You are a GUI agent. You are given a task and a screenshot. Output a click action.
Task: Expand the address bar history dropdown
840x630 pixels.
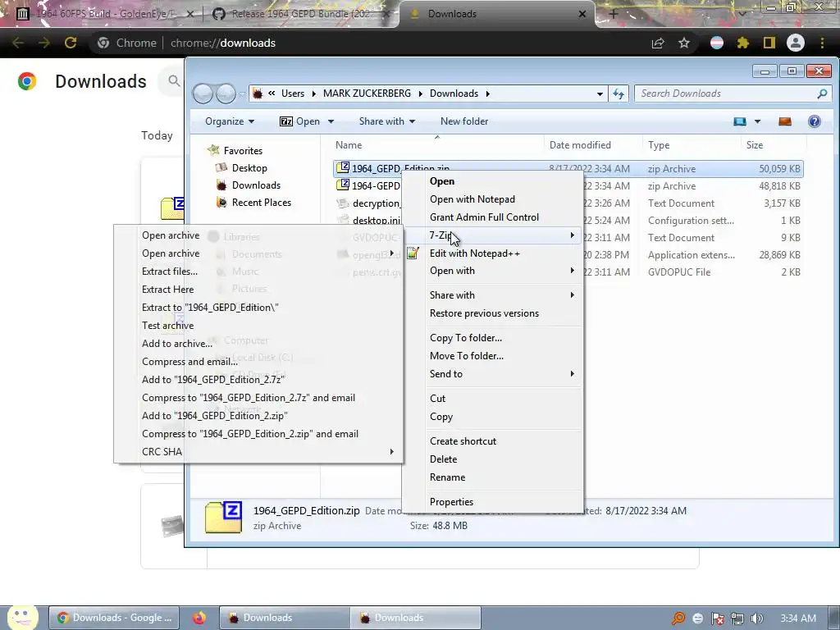coord(600,94)
